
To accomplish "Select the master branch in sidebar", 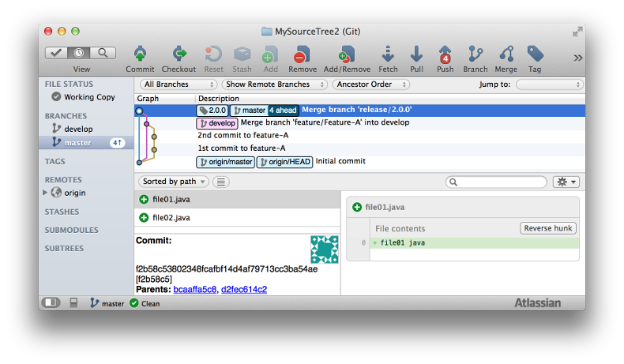I will point(86,142).
